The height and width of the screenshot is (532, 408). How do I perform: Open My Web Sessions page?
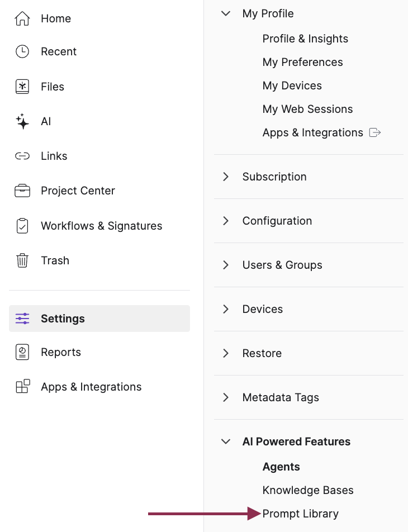click(307, 109)
